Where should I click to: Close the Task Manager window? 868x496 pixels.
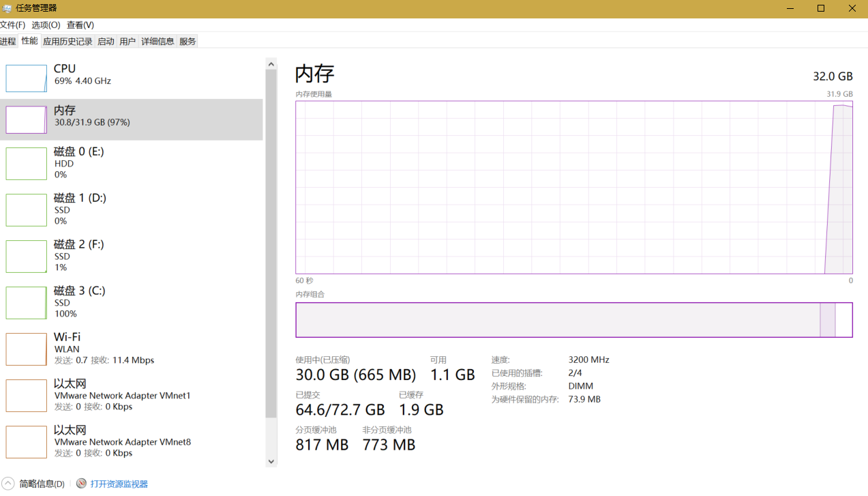(x=852, y=9)
